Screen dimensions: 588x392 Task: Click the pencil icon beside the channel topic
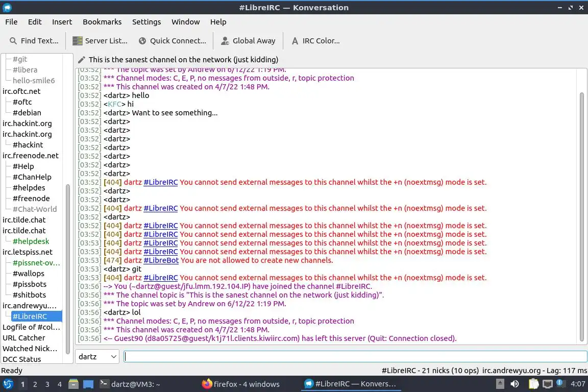click(81, 60)
